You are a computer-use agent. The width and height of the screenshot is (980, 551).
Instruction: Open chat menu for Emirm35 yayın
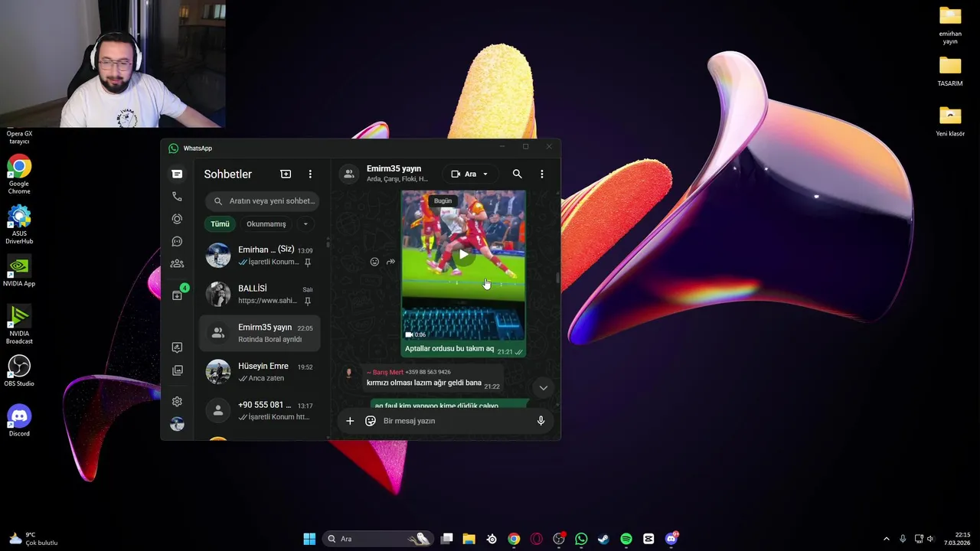[541, 174]
